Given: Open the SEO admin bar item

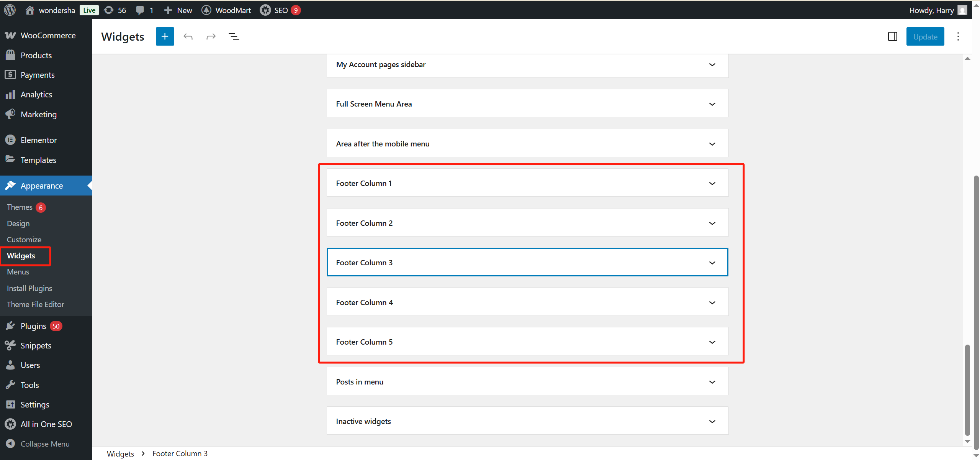Looking at the screenshot, I should tap(280, 10).
